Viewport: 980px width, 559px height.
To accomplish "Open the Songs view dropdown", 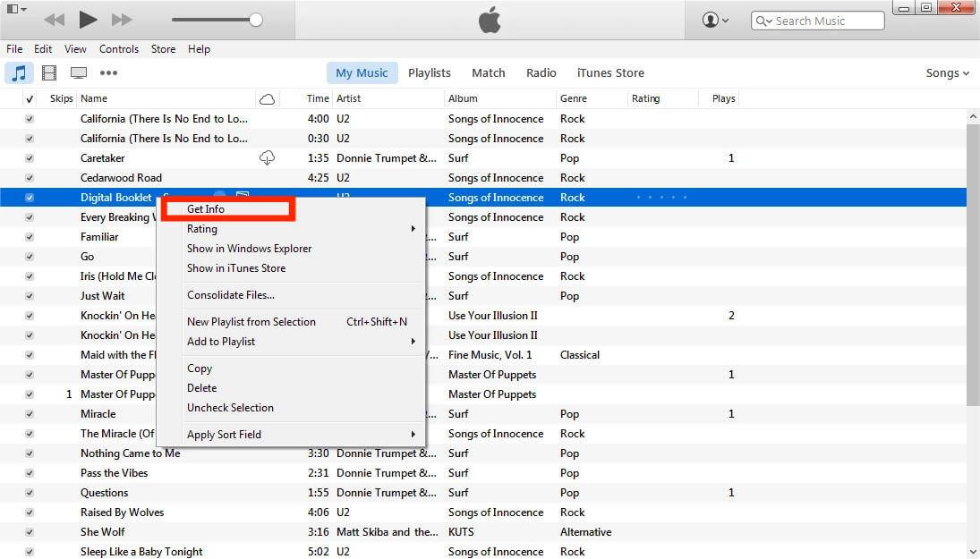I will point(948,73).
